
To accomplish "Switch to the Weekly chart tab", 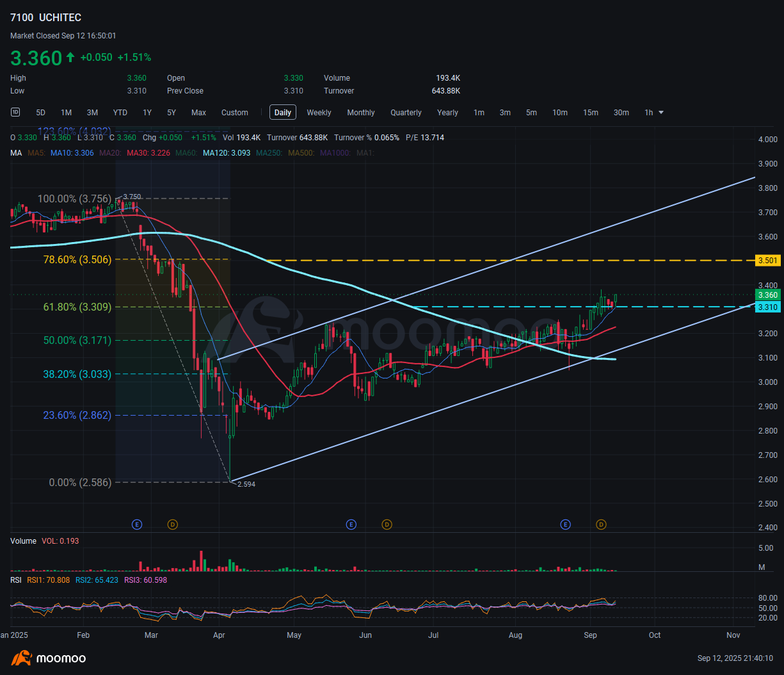I will click(319, 113).
